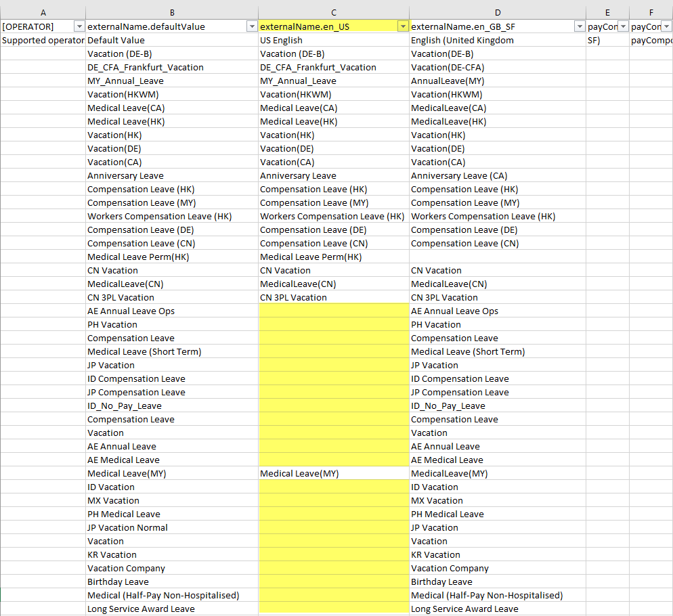673x616 pixels.
Task: Select column D by its header
Action: [x=498, y=13]
